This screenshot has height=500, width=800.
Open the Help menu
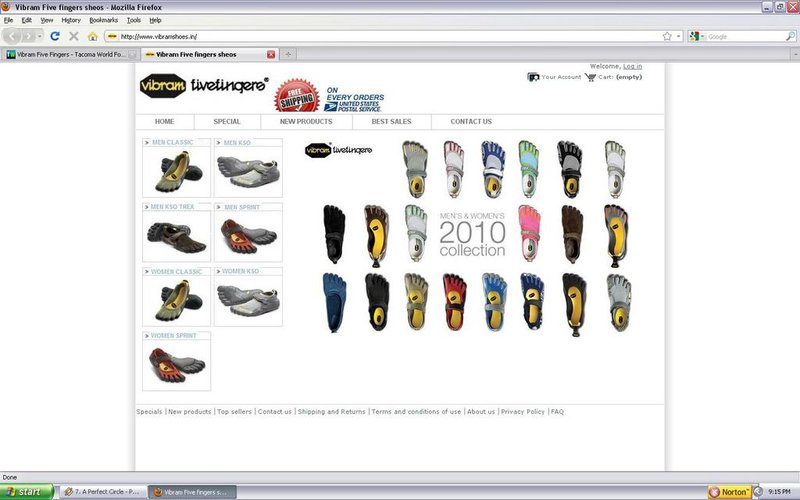tap(155, 20)
